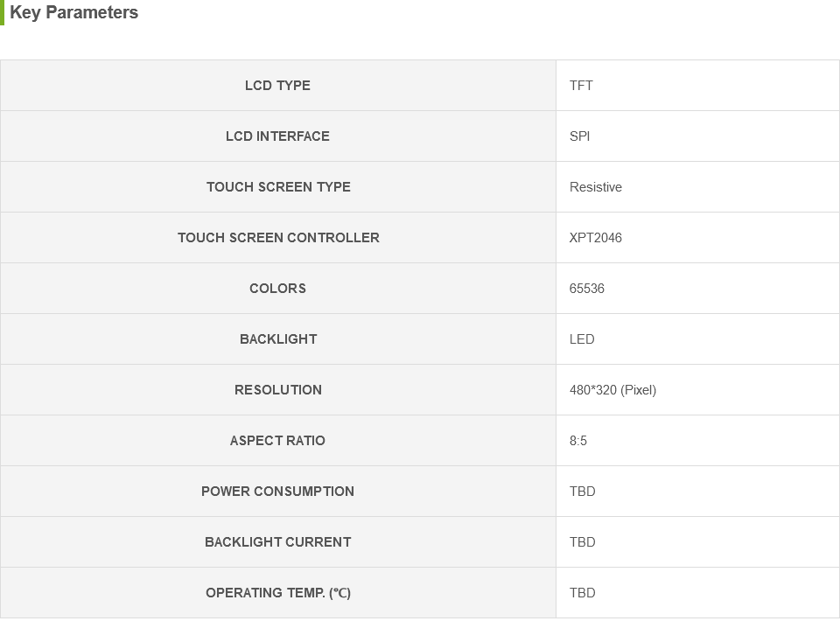Select the TOUCH SCREEN CONTROLLER label

coord(278,238)
